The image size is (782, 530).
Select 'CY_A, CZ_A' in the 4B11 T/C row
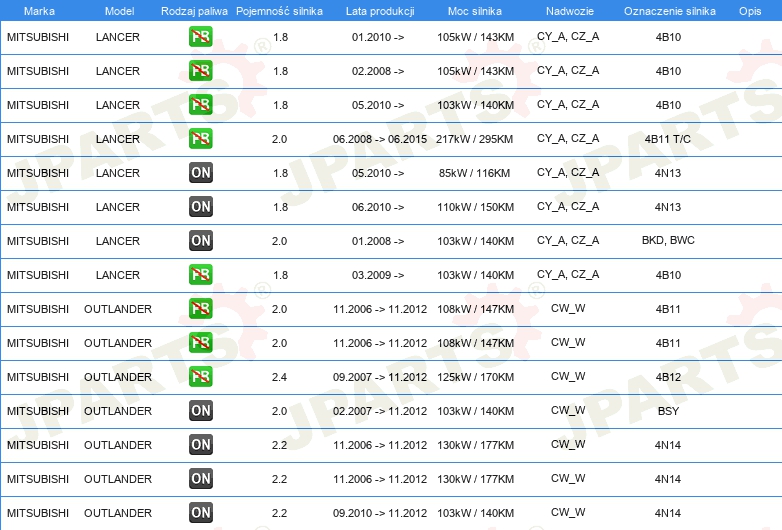click(x=568, y=138)
